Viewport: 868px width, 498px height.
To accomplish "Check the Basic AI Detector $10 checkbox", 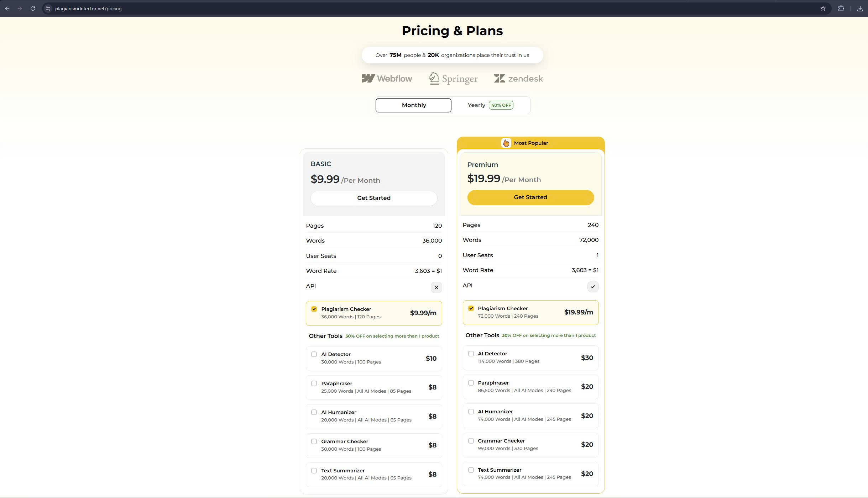I will tap(314, 354).
